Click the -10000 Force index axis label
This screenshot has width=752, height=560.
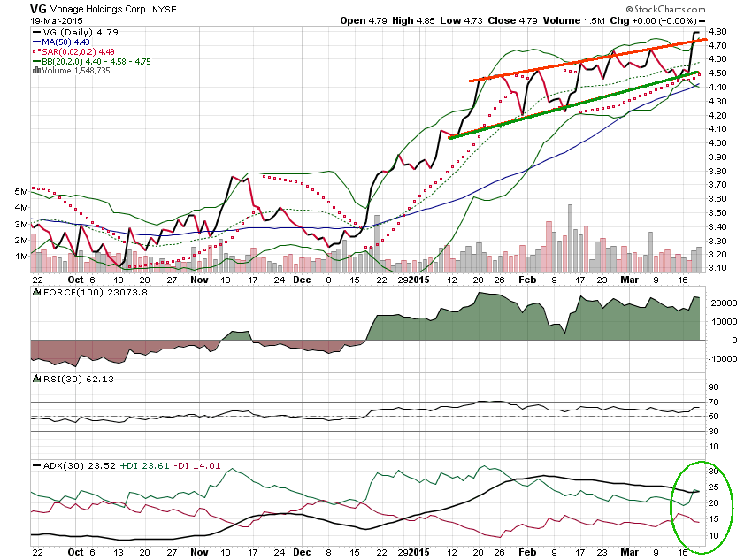(722, 358)
